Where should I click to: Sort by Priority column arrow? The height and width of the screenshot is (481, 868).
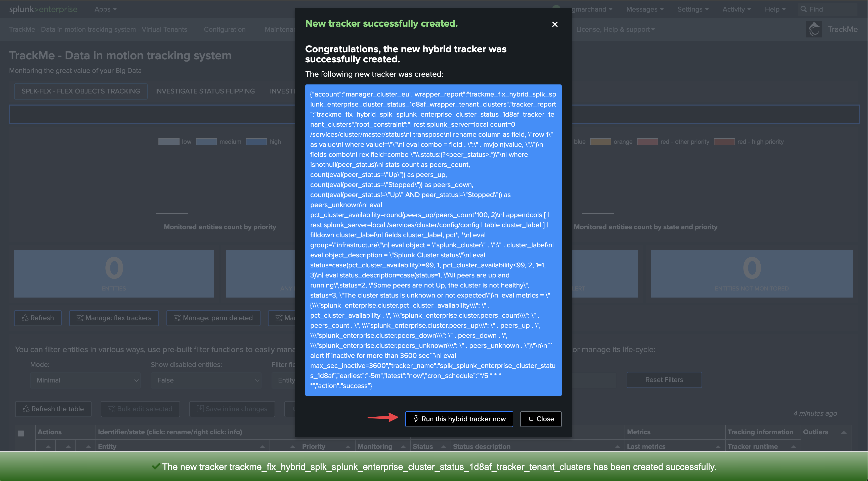click(348, 447)
